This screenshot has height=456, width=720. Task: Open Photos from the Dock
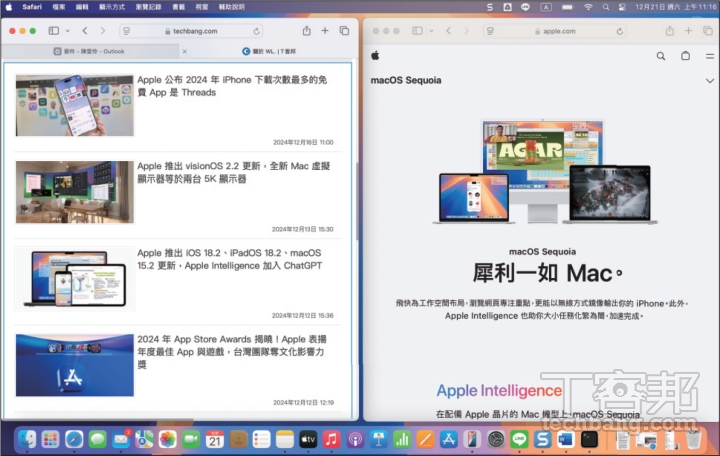click(168, 439)
